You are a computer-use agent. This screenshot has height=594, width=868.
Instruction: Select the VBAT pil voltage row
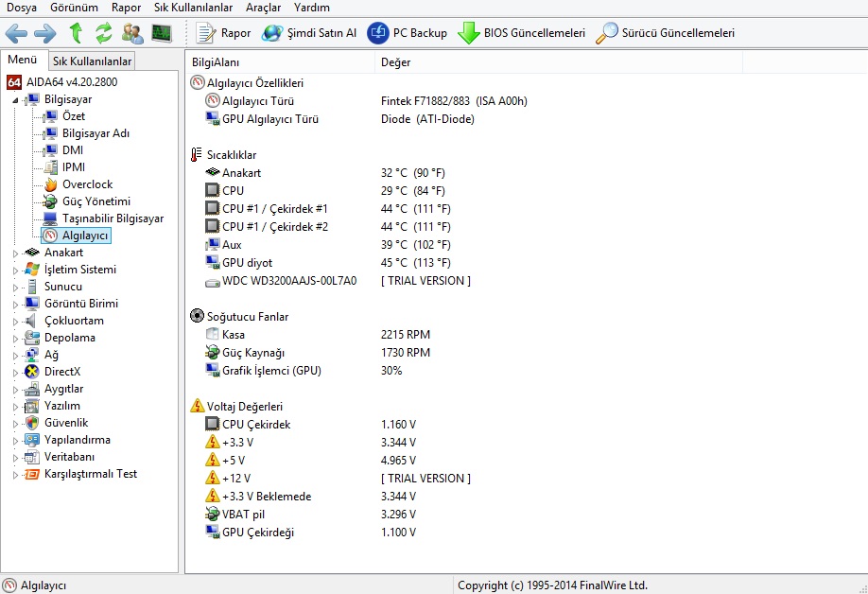coord(310,515)
